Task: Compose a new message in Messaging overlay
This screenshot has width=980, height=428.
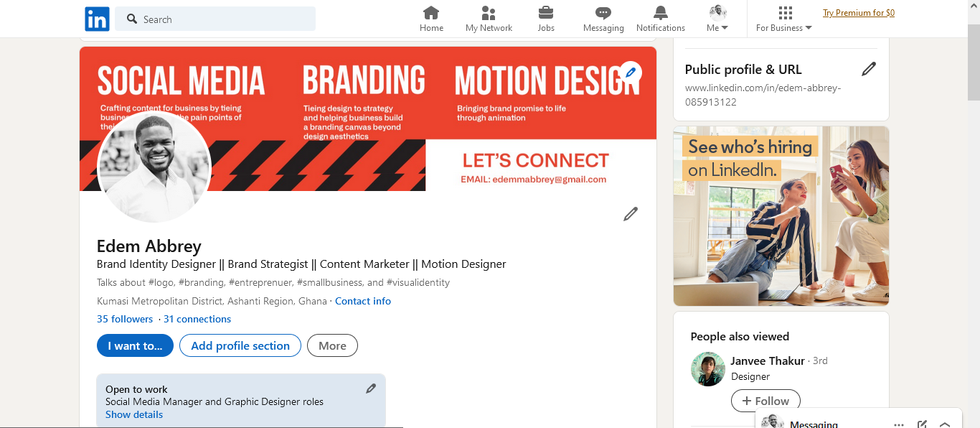Action: 923,424
